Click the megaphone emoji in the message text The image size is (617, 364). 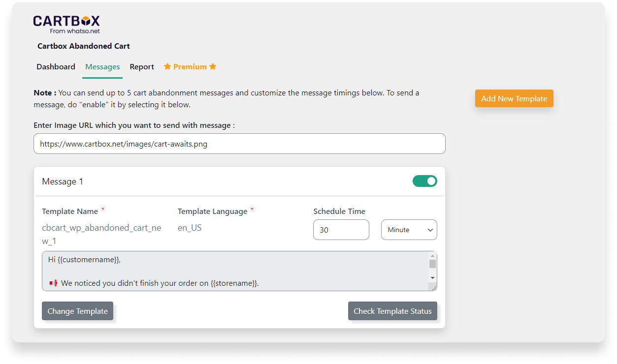54,283
